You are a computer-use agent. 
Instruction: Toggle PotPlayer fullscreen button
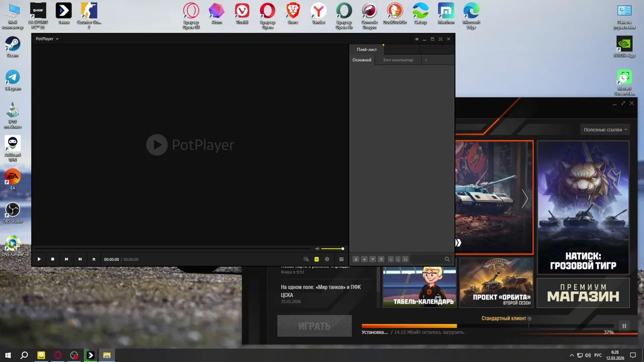pyautogui.click(x=440, y=39)
